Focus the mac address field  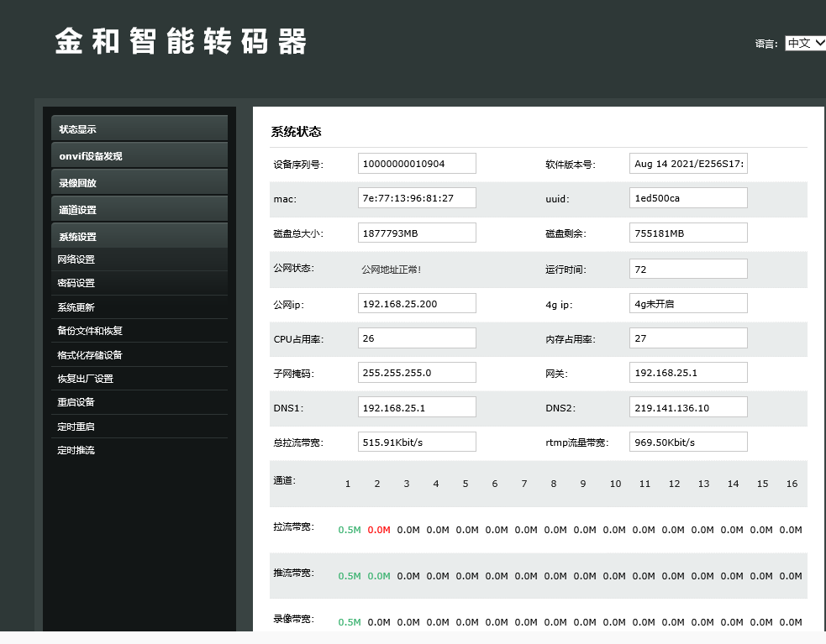click(x=417, y=198)
